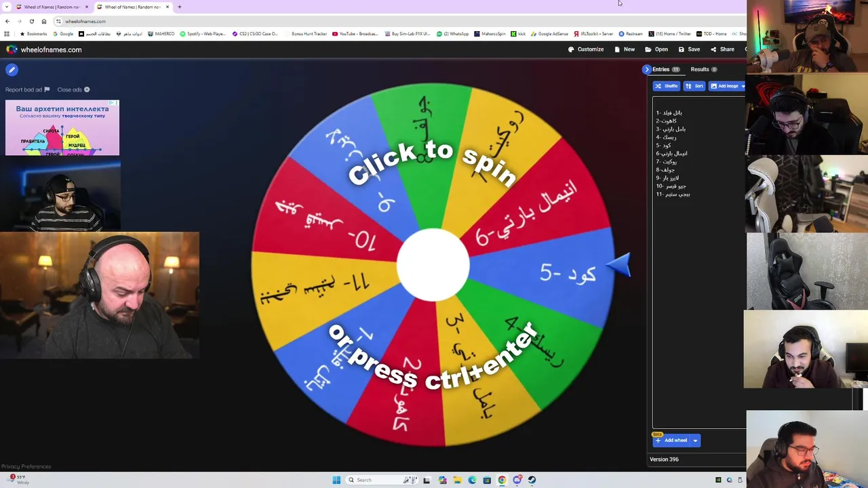This screenshot has height=488, width=868.
Task: Open Home / Twitter bookmark
Action: click(x=670, y=34)
